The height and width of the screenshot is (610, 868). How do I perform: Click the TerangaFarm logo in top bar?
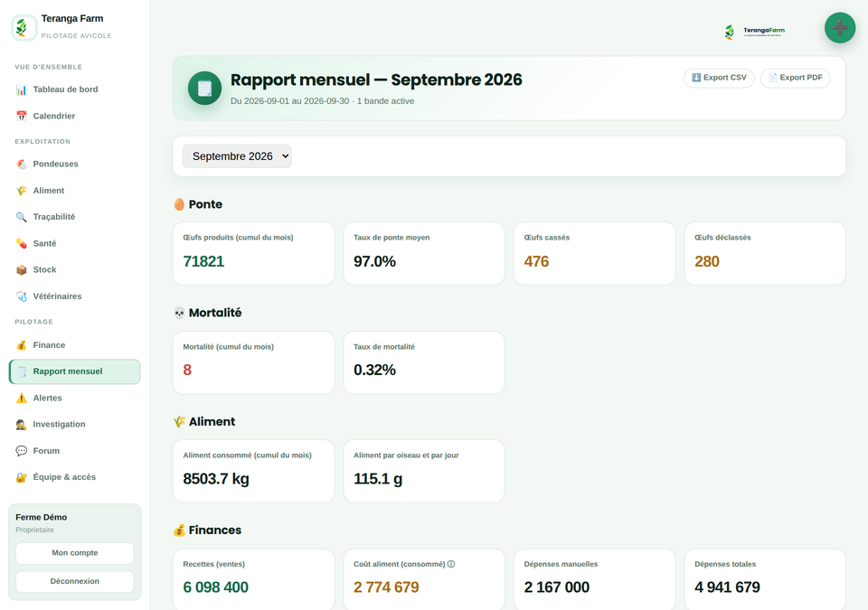click(x=754, y=32)
